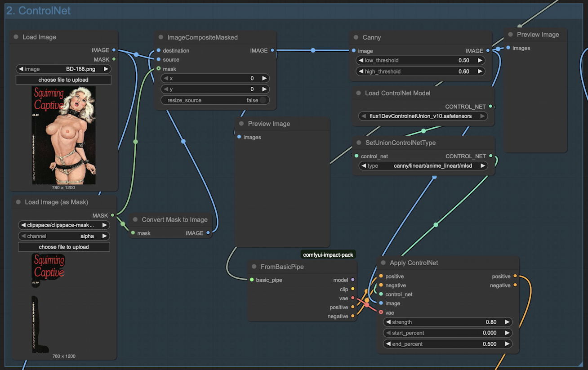Click the end_percent value field
588x370 pixels.
click(x=447, y=344)
